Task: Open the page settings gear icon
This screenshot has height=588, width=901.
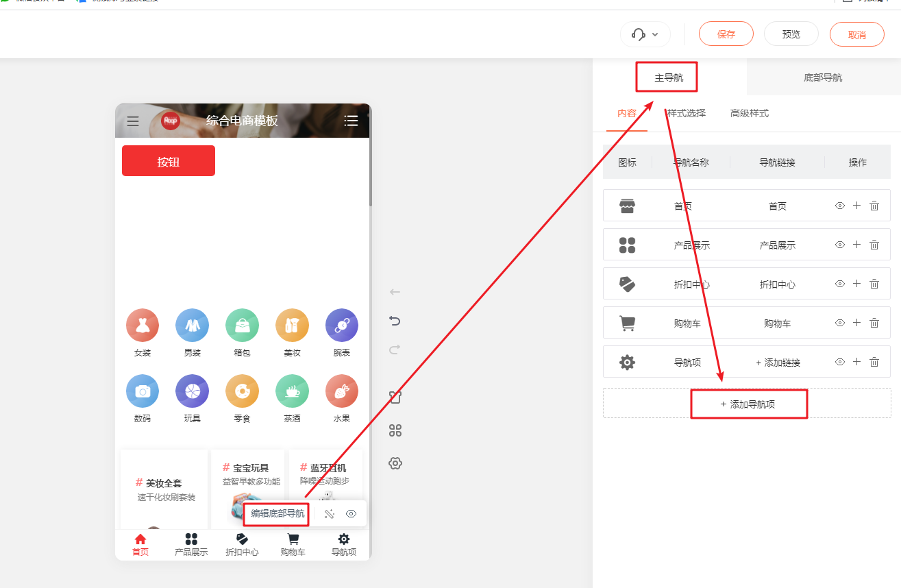Action: [395, 463]
